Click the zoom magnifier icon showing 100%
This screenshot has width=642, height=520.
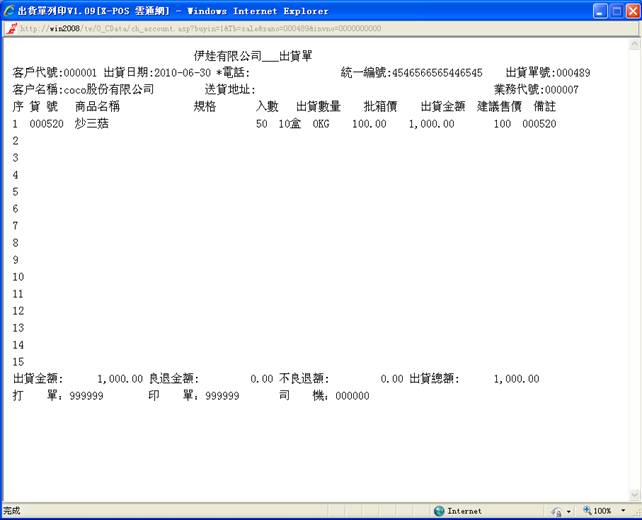pyautogui.click(x=587, y=510)
